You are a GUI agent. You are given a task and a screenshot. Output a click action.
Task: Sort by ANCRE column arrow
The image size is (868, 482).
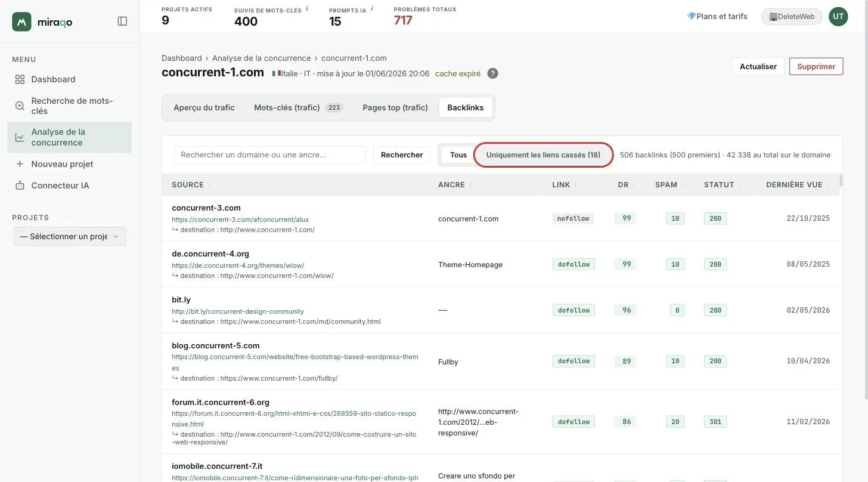470,185
